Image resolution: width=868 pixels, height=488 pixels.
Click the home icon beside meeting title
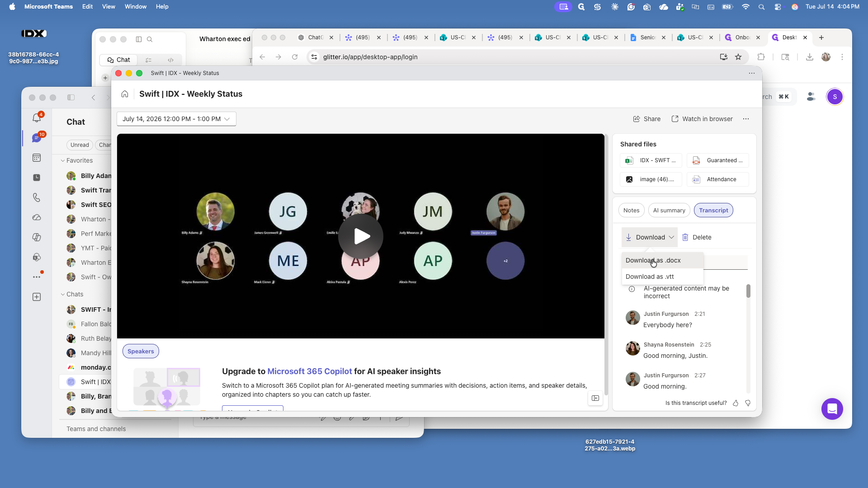click(x=125, y=94)
